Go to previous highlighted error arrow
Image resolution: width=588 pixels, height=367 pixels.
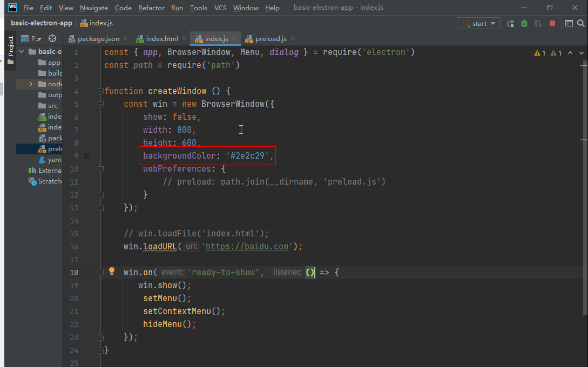pyautogui.click(x=570, y=53)
